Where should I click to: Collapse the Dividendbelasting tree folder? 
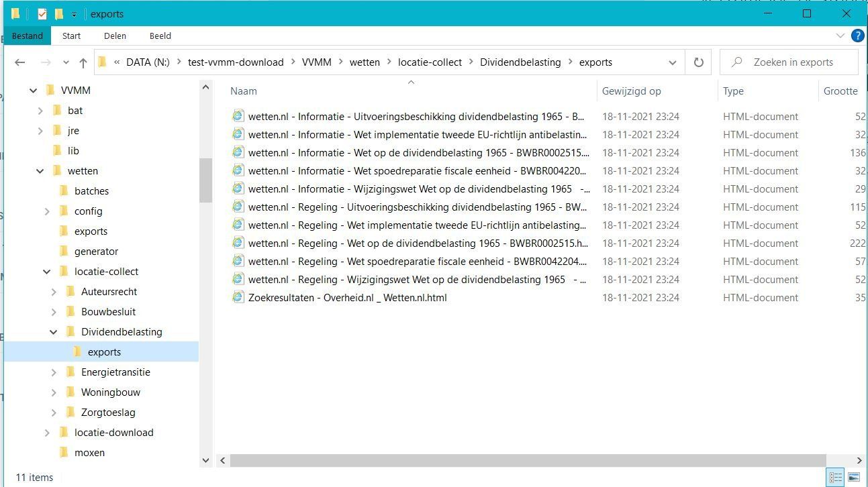pos(54,332)
